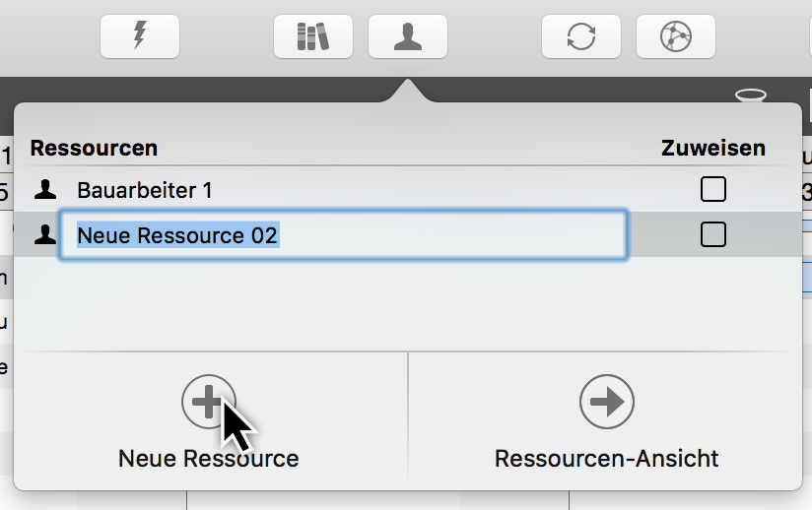Click person icon beside Neue Ressource 02
The image size is (812, 510).
pyautogui.click(x=44, y=234)
